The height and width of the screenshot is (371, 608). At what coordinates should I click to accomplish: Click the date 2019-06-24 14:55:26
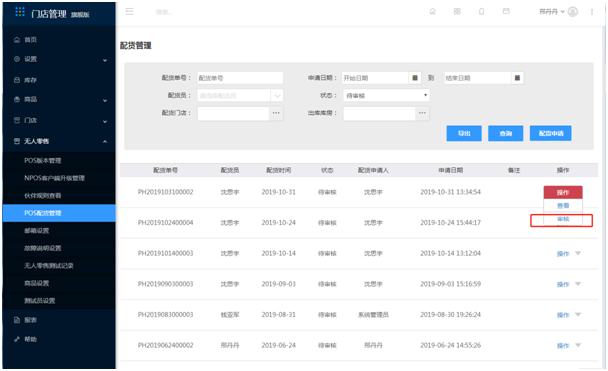451,345
